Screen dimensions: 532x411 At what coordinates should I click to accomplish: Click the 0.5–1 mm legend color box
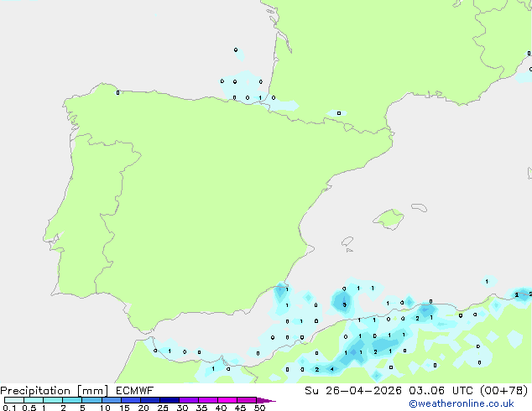(34, 400)
